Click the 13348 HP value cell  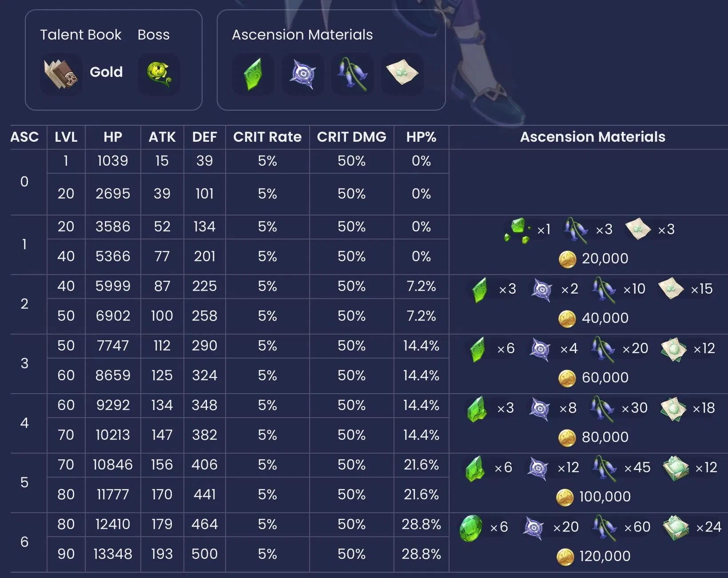coord(113,554)
